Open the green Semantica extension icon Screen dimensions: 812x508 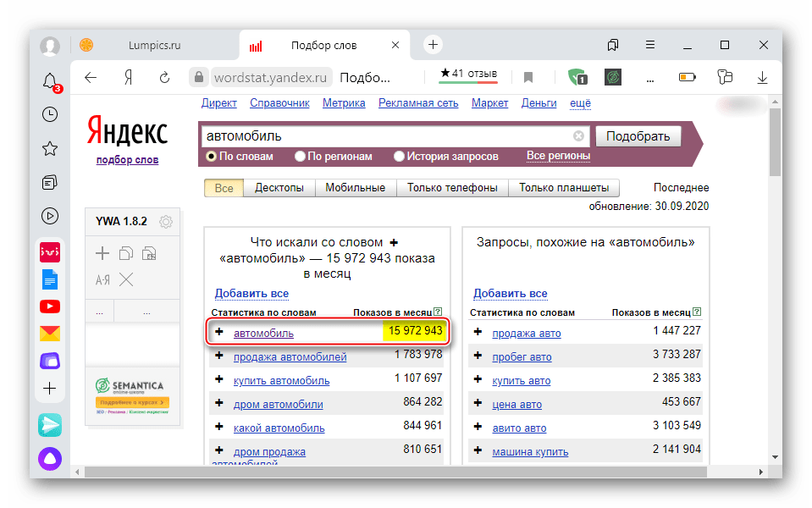(613, 77)
